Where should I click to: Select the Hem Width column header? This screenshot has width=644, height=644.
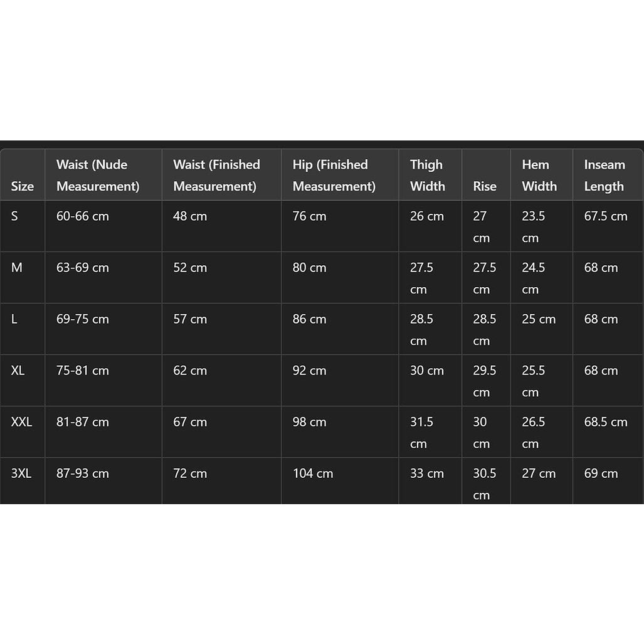(x=539, y=176)
